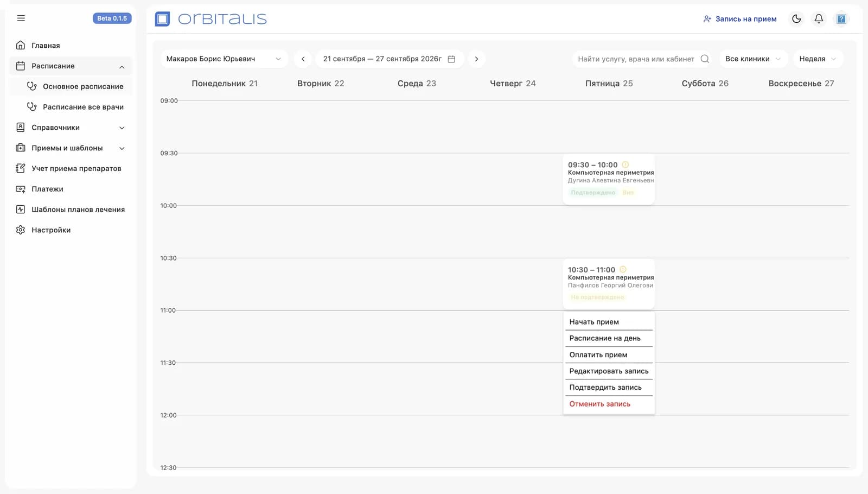Choose Подтвердить запись menu item
Viewport: 868px width, 494px height.
tap(609, 388)
